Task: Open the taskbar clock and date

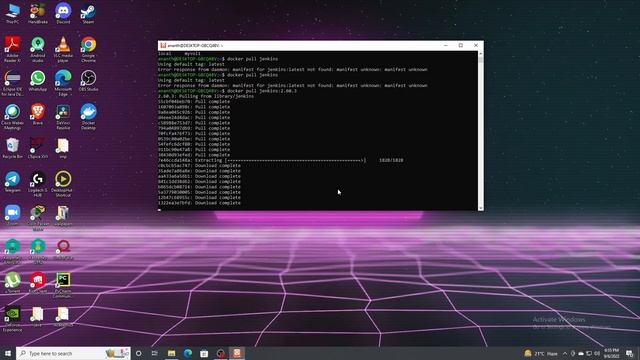Action: (x=611, y=353)
